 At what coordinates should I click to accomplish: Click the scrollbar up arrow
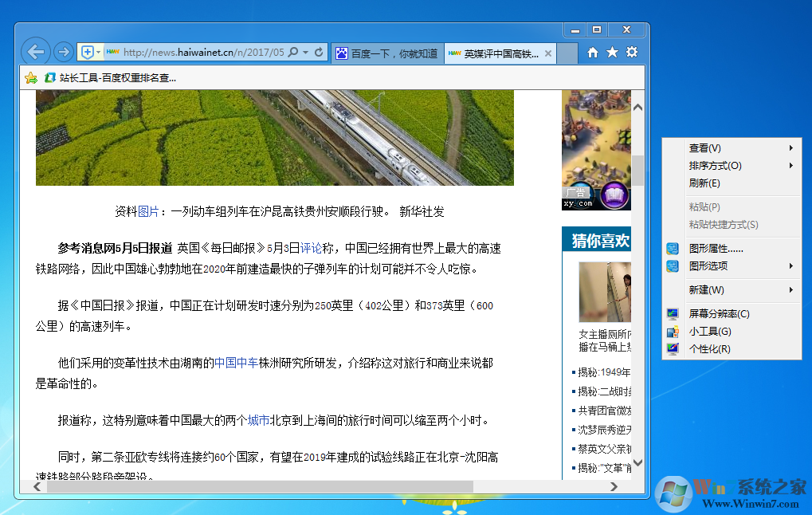[x=637, y=105]
